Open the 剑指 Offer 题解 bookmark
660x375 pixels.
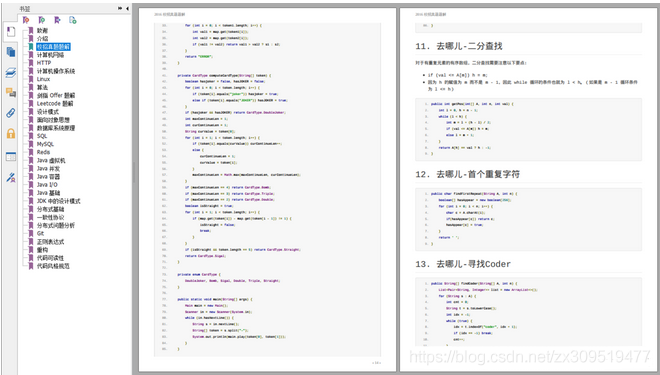coord(56,96)
